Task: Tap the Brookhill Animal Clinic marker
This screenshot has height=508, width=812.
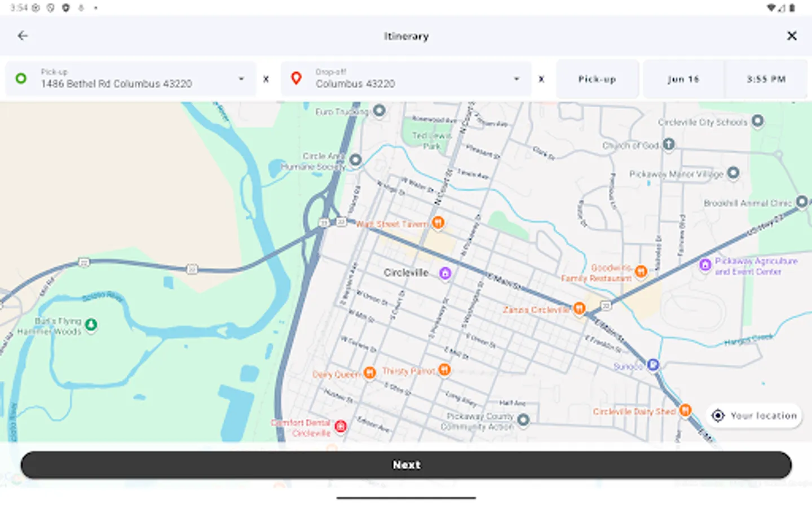Action: coord(801,202)
